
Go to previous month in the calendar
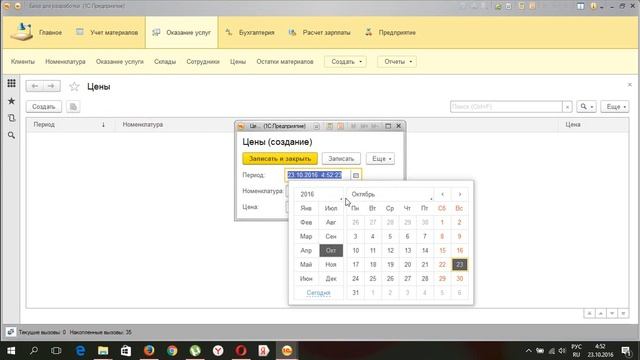click(442, 194)
